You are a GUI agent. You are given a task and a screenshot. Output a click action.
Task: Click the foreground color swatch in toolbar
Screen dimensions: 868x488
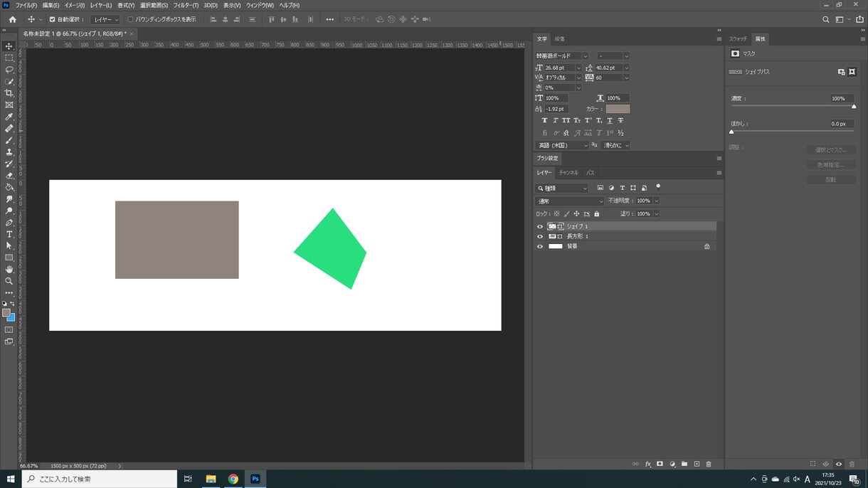click(x=6, y=313)
